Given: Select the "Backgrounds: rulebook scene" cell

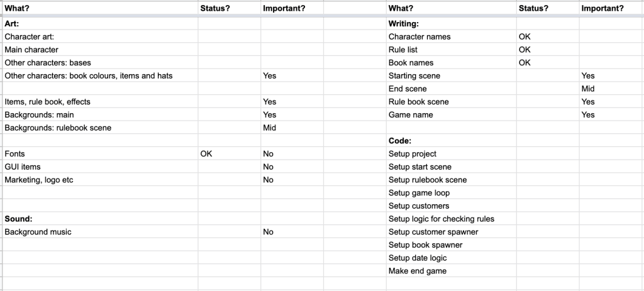Looking at the screenshot, I should [x=58, y=128].
